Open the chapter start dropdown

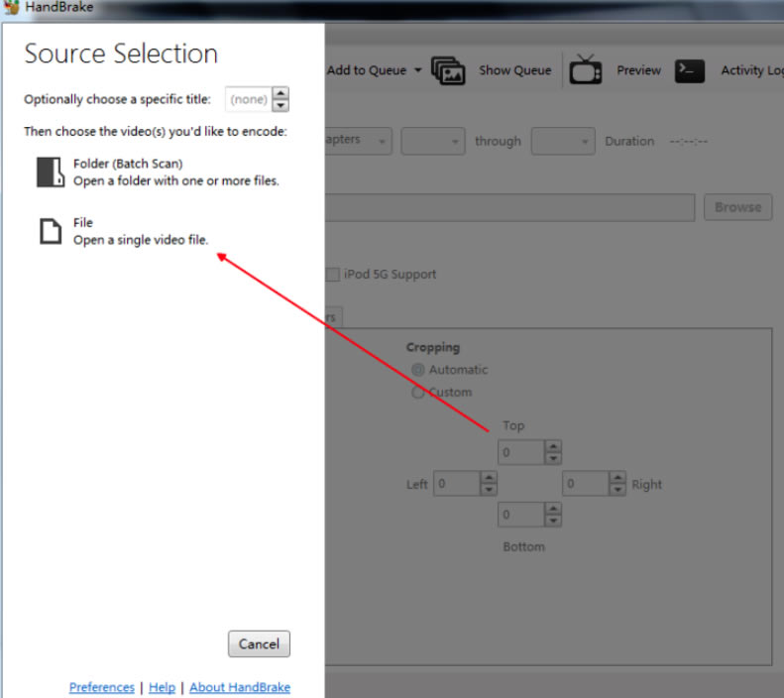(433, 141)
